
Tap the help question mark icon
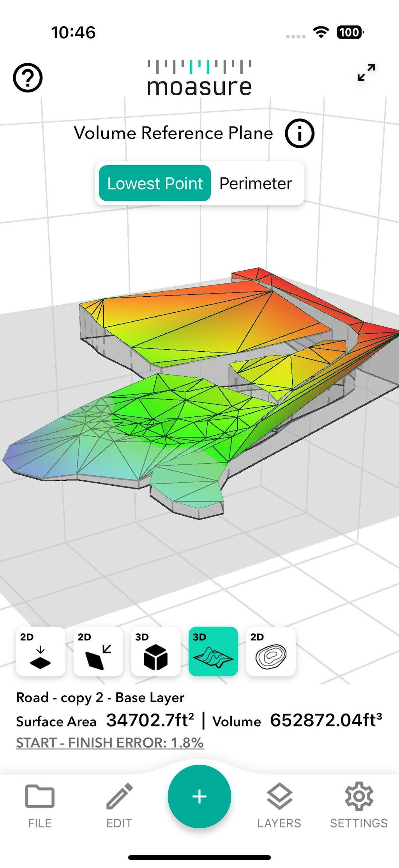point(28,78)
